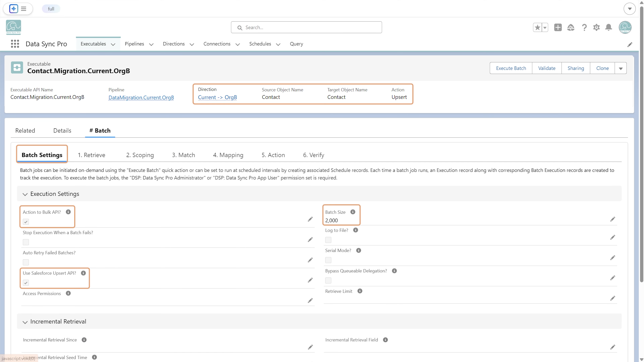This screenshot has width=644, height=362.
Task: Show info for Bypass Queueable Delegation
Action: [x=394, y=271]
